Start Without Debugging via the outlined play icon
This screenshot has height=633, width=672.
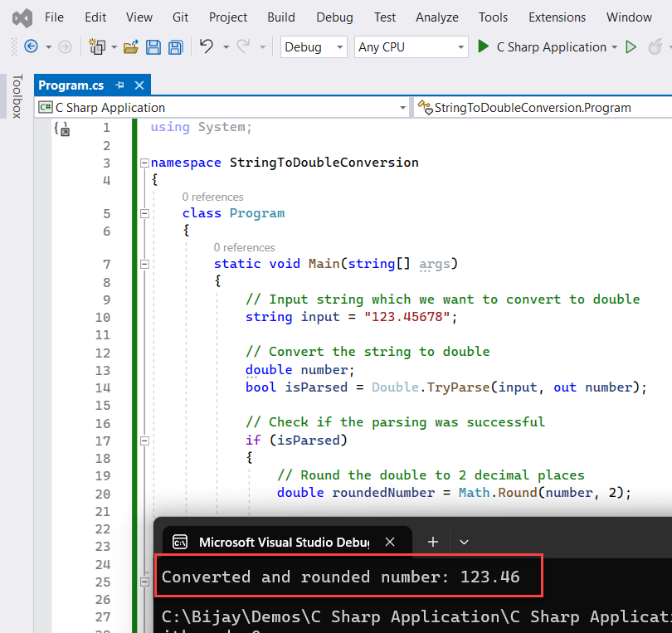632,47
